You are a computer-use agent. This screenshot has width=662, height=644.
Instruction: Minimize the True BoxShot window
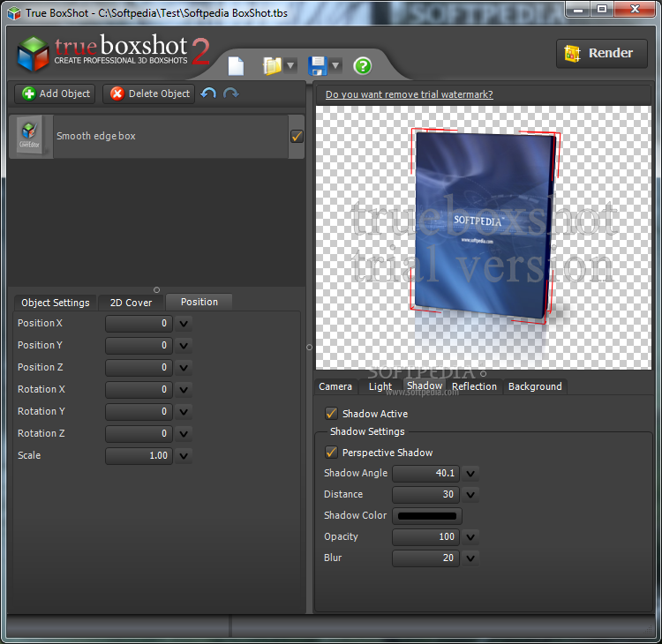click(x=579, y=10)
